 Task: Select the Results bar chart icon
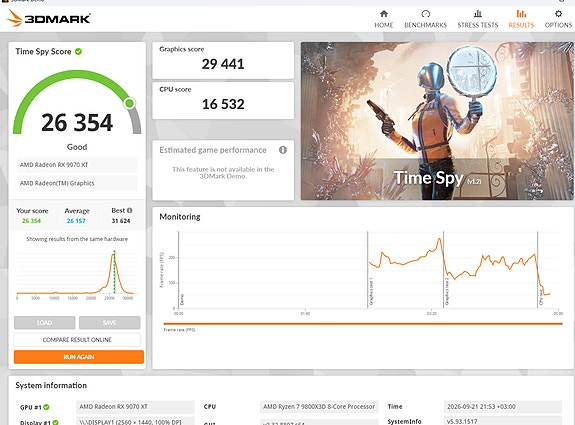click(521, 14)
